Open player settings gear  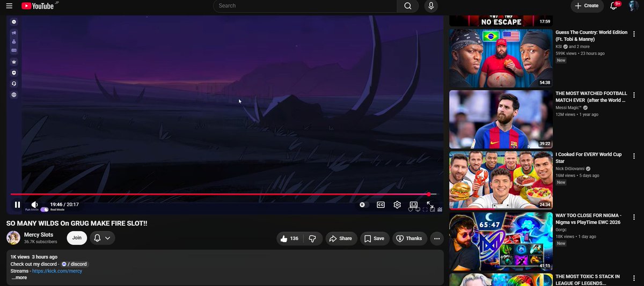[397, 204]
